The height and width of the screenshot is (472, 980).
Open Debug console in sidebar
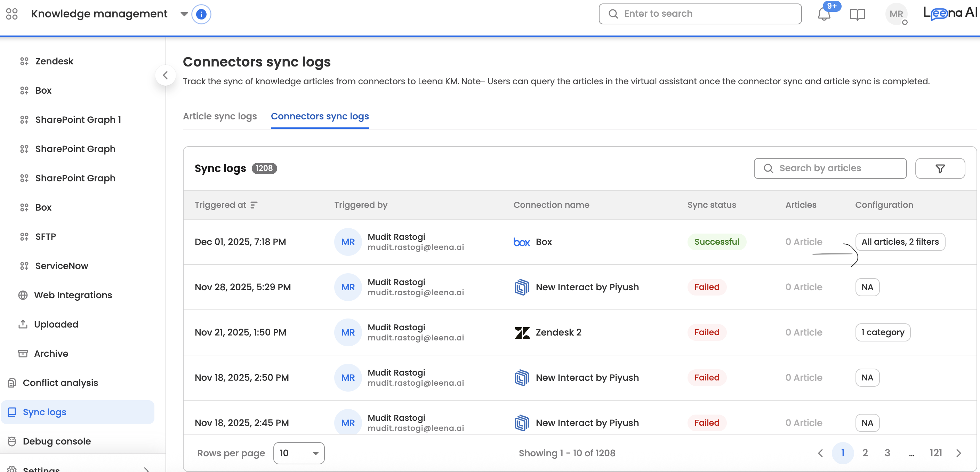(x=57, y=441)
